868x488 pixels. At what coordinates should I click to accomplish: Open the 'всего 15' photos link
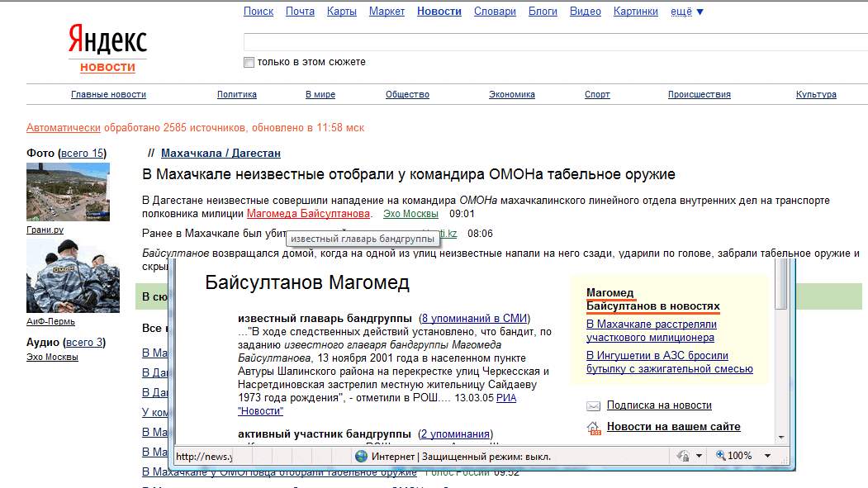click(82, 154)
